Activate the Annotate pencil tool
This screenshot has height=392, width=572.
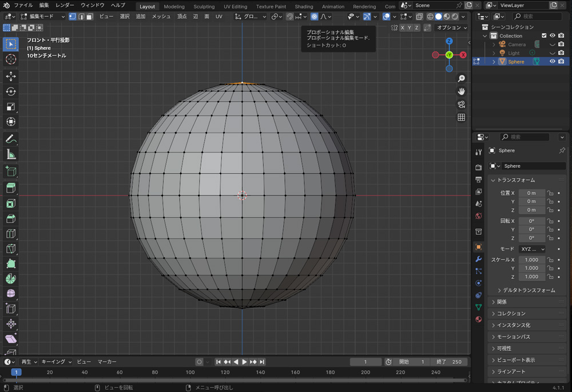11,139
